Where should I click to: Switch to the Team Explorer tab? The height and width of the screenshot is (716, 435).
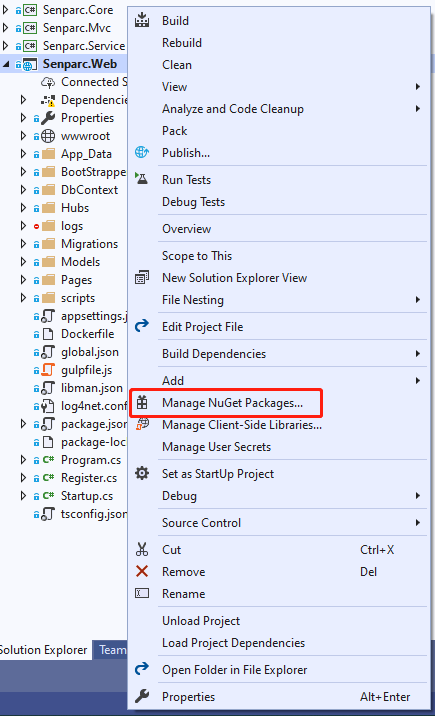pyautogui.click(x=110, y=650)
